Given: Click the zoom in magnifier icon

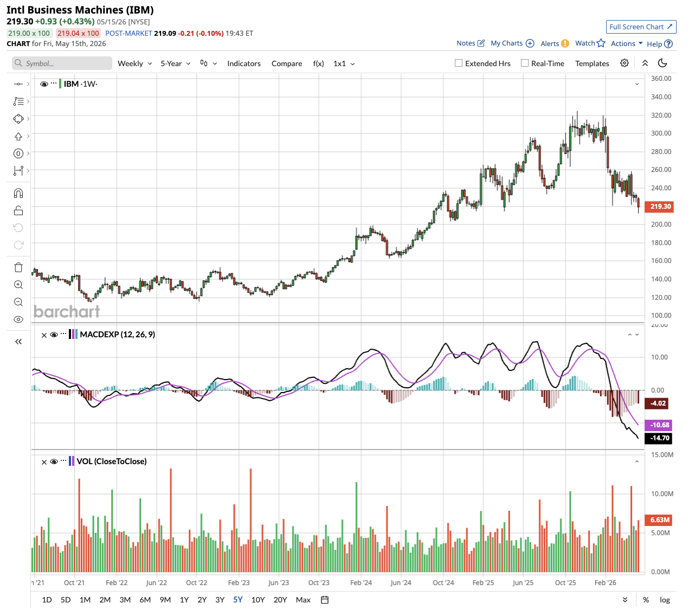Looking at the screenshot, I should pyautogui.click(x=18, y=285).
